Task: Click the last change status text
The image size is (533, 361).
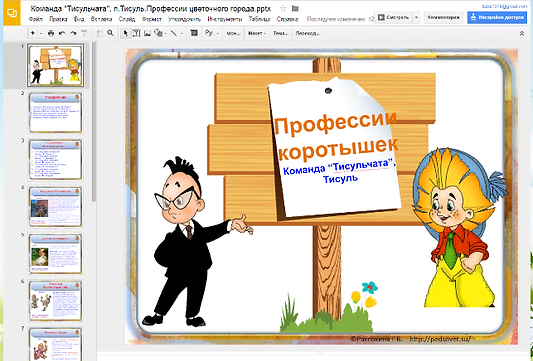Action: pos(340,19)
